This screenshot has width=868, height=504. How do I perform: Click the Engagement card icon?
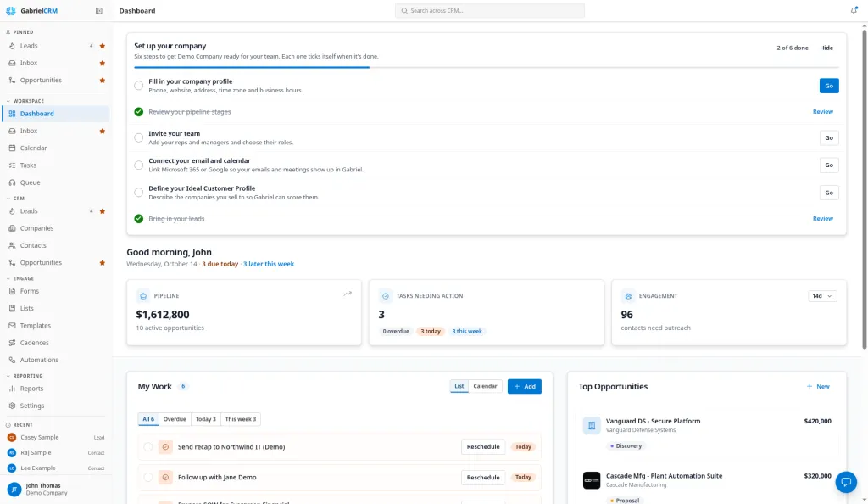pyautogui.click(x=628, y=296)
